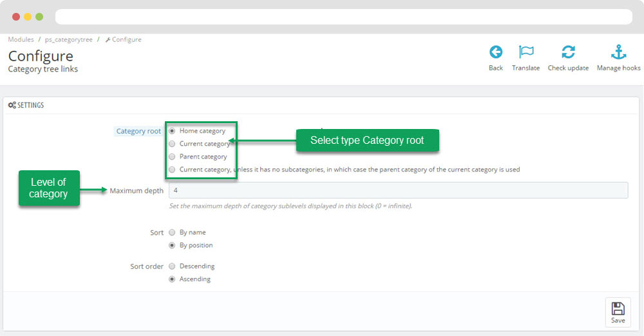Select By position sort option
Screen dimensions: 644x336
click(x=172, y=245)
